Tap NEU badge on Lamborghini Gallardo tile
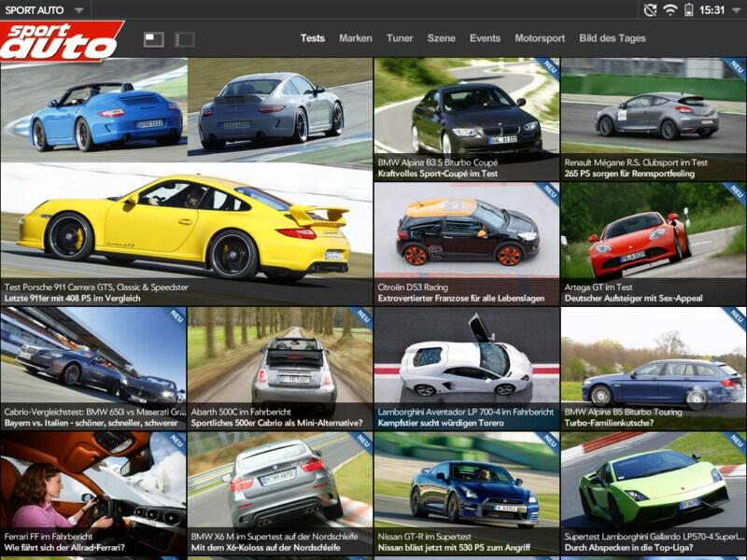 coord(736,441)
